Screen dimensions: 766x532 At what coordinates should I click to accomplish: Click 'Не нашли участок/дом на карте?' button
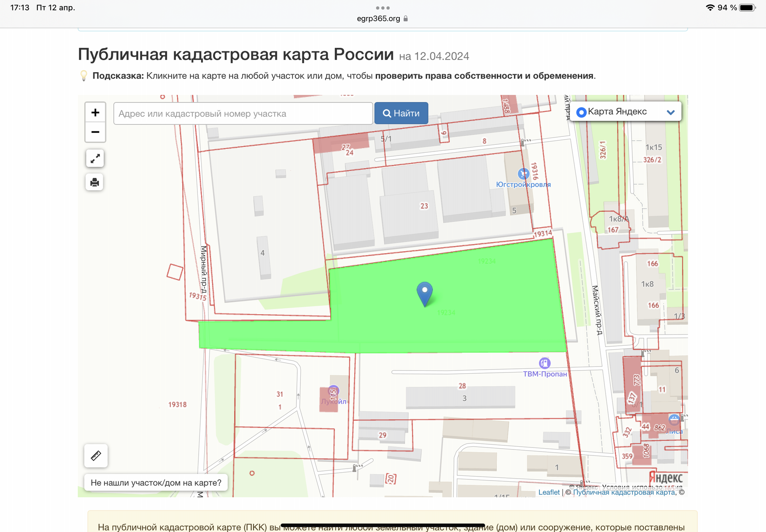(x=156, y=483)
